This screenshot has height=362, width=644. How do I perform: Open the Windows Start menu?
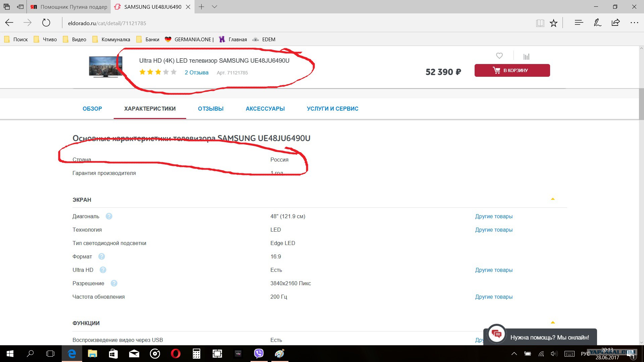point(10,354)
